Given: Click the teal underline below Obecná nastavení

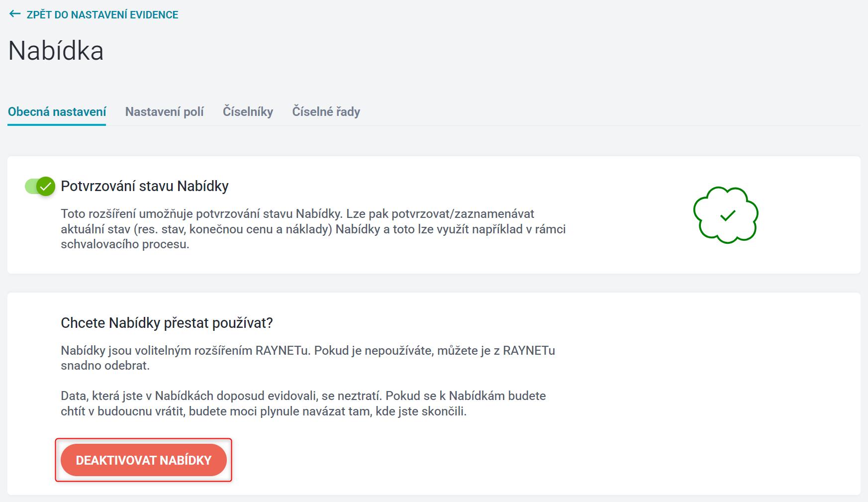Looking at the screenshot, I should (57, 124).
